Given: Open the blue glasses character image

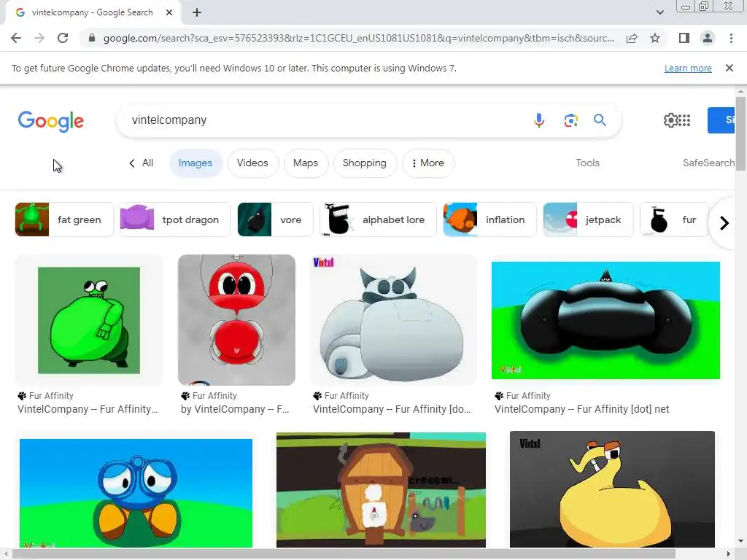Looking at the screenshot, I should click(x=136, y=493).
